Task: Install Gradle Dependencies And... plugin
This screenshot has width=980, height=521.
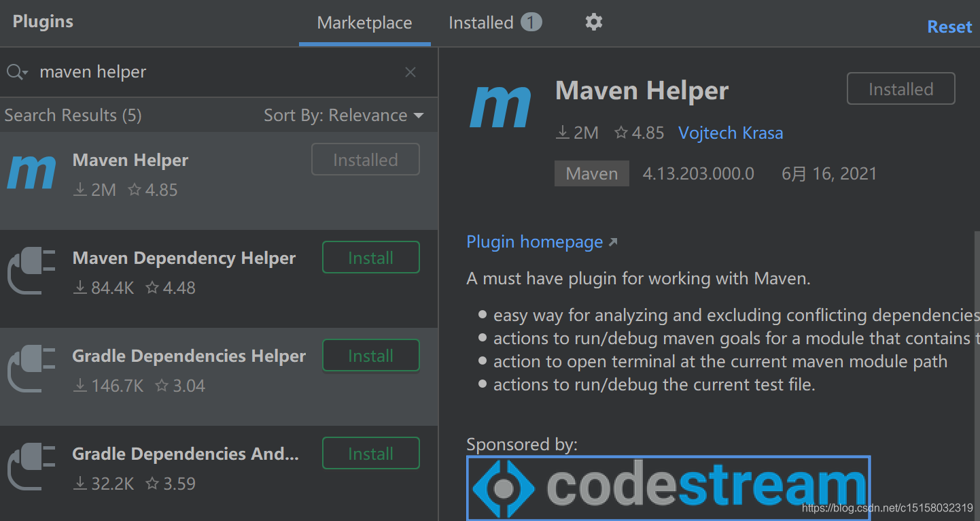Action: coord(371,454)
